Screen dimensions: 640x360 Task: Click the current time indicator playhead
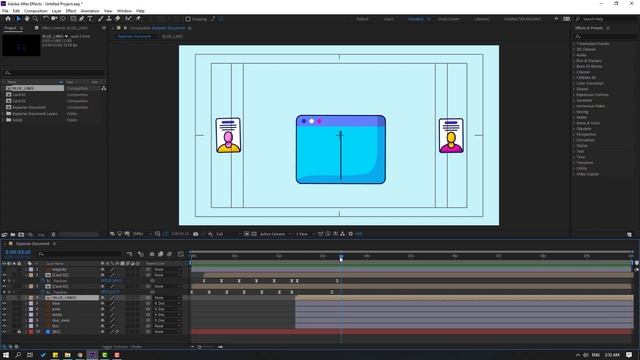[x=341, y=257]
